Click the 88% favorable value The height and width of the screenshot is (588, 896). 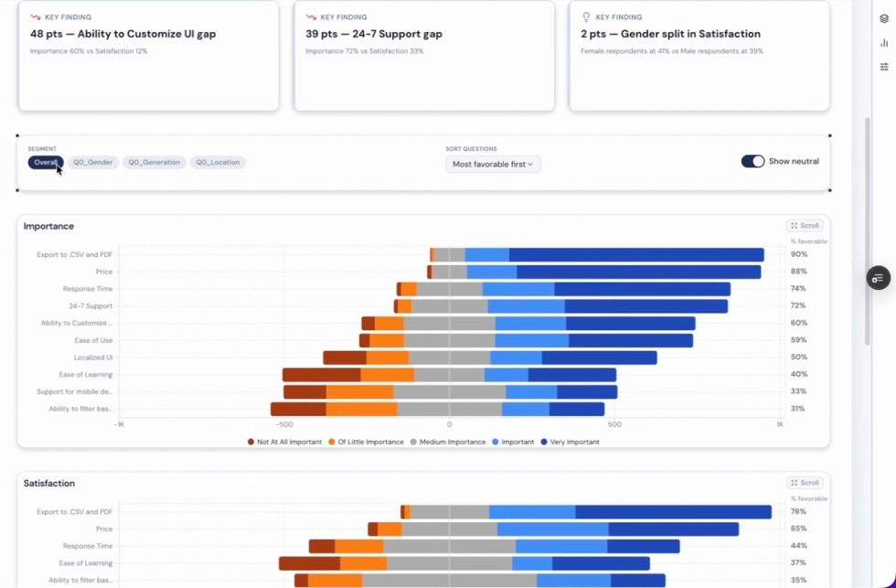point(799,272)
